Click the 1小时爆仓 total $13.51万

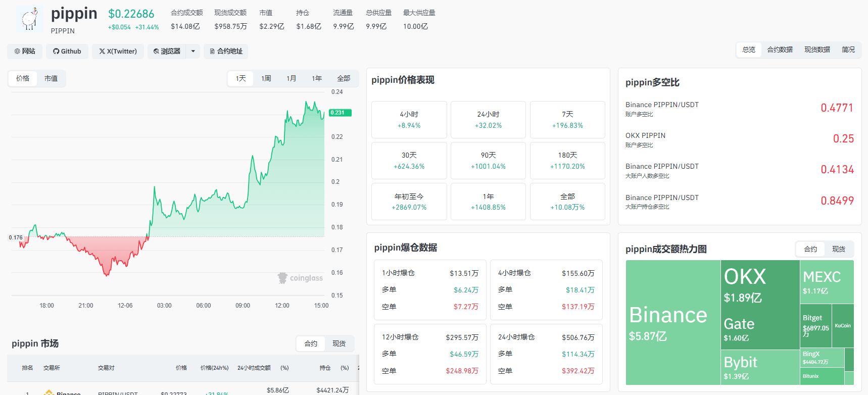point(464,273)
